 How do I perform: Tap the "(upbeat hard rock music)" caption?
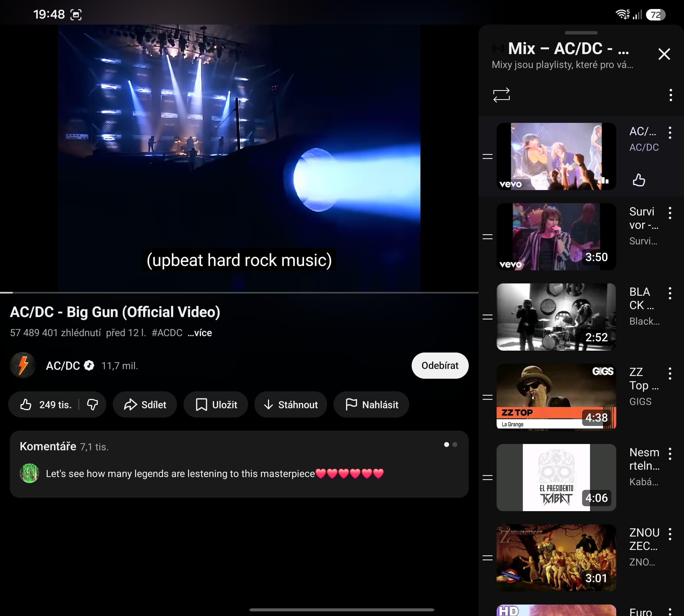pyautogui.click(x=239, y=260)
